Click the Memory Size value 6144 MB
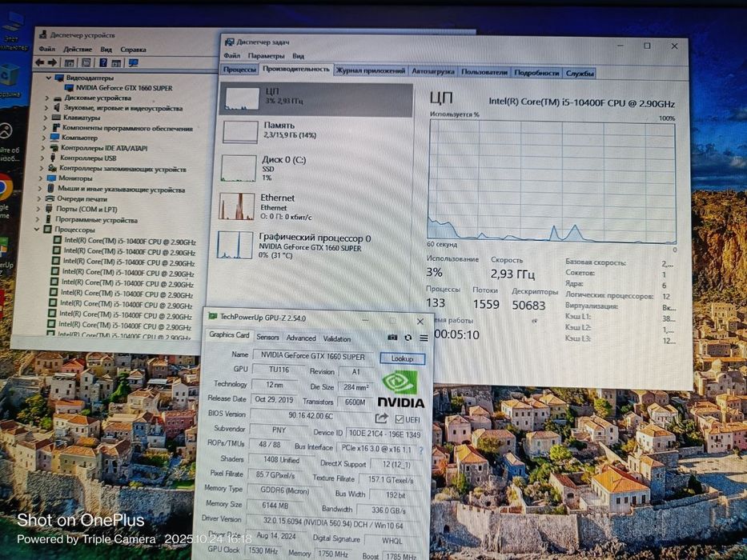This screenshot has width=747, height=560. pyautogui.click(x=275, y=506)
